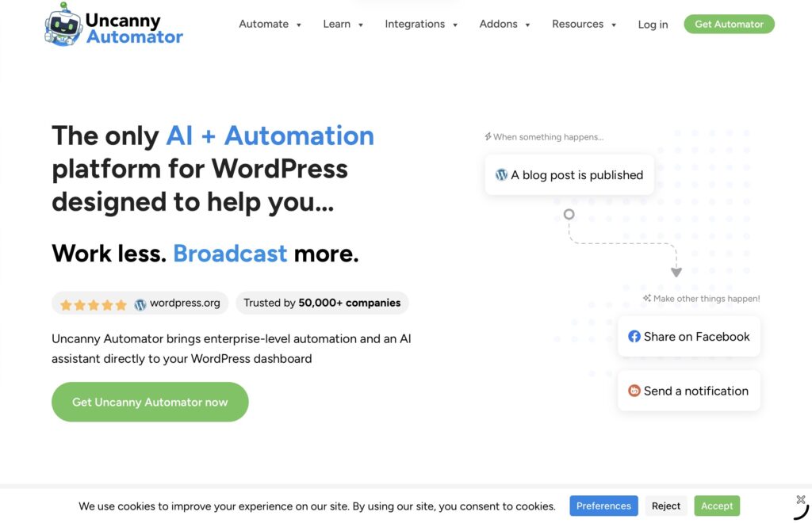Viewport: 812px width, 523px height.
Task: Open the Learn menu
Action: tap(336, 24)
